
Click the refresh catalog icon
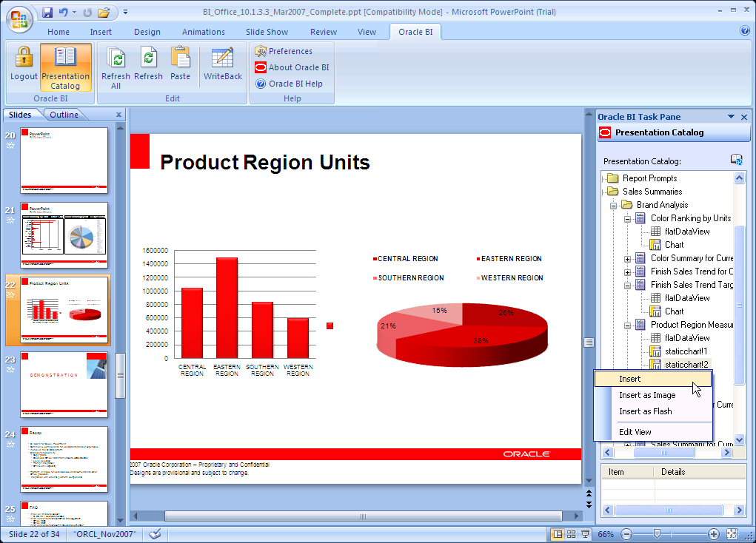tap(736, 160)
